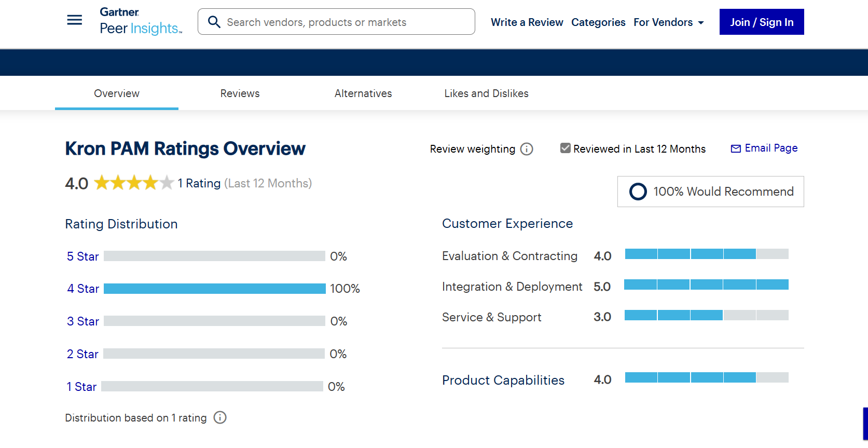Viewport: 868px width, 448px height.
Task: Open the Categories link
Action: [x=598, y=22]
